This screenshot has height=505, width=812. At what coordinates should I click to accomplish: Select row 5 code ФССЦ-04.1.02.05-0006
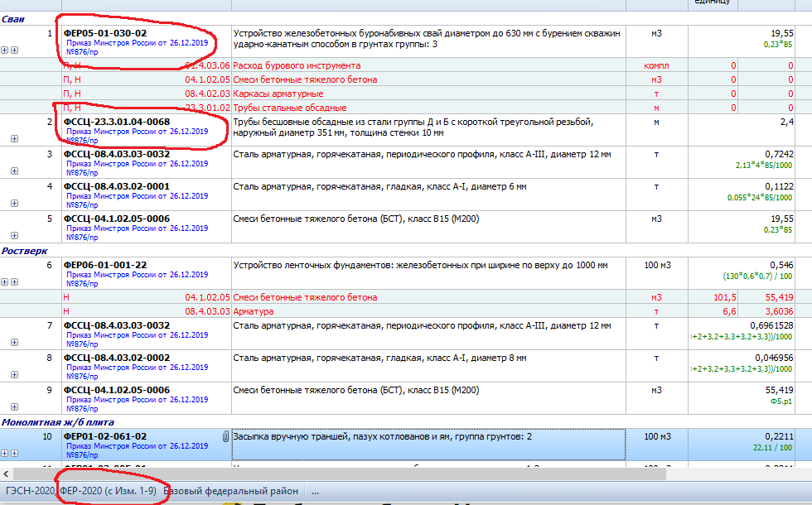(117, 219)
